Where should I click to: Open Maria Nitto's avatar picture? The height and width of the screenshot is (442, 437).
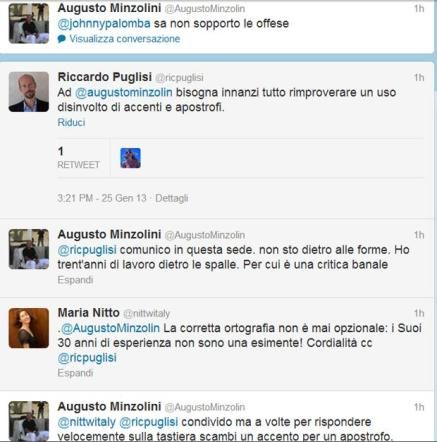coord(29,328)
